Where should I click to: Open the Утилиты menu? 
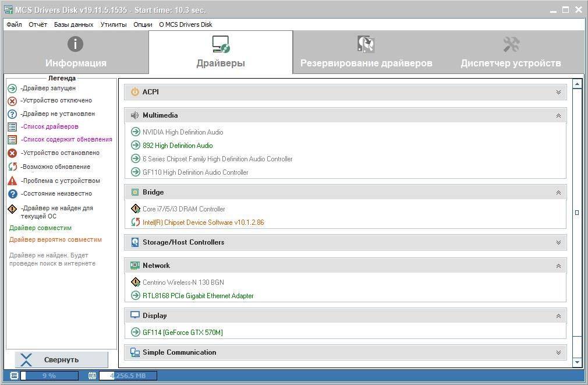pyautogui.click(x=114, y=24)
